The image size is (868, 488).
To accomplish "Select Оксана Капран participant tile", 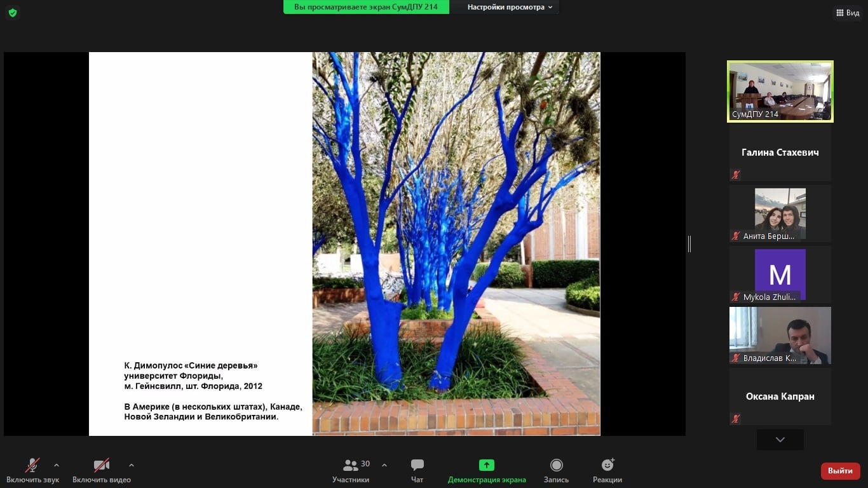I will pyautogui.click(x=780, y=396).
